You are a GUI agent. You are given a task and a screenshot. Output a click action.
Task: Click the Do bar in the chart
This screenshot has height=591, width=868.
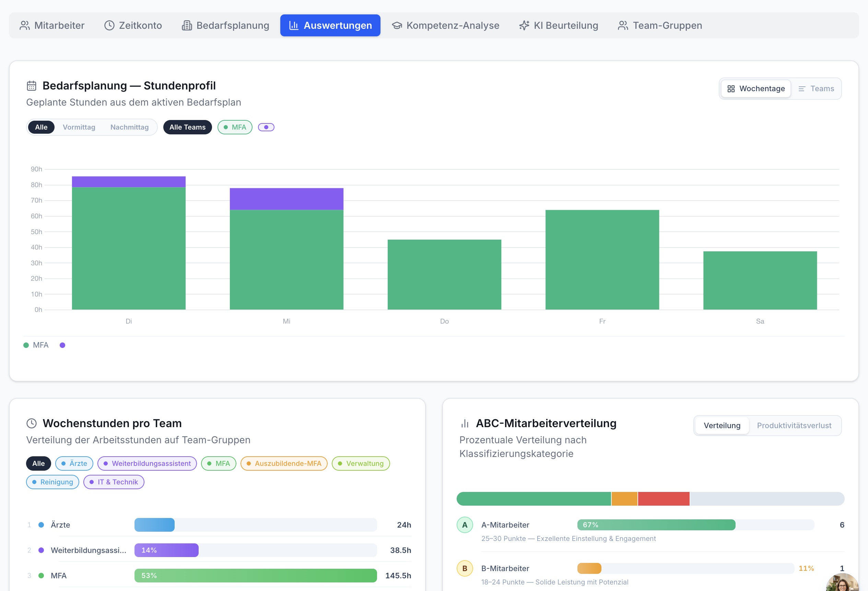[x=444, y=275]
